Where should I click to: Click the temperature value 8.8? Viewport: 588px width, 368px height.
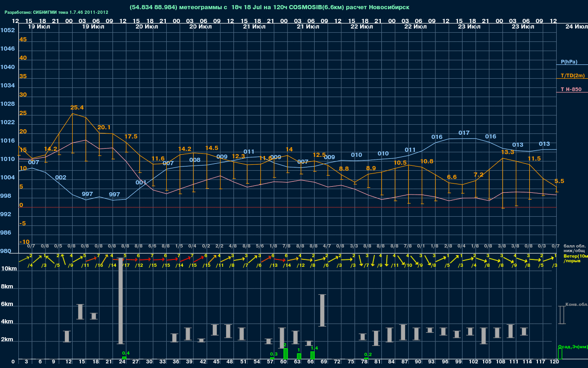click(x=344, y=169)
